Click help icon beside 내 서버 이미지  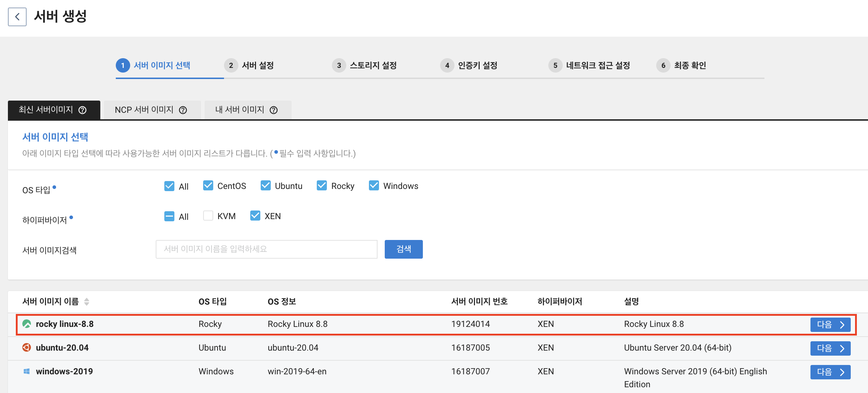pyautogui.click(x=274, y=110)
